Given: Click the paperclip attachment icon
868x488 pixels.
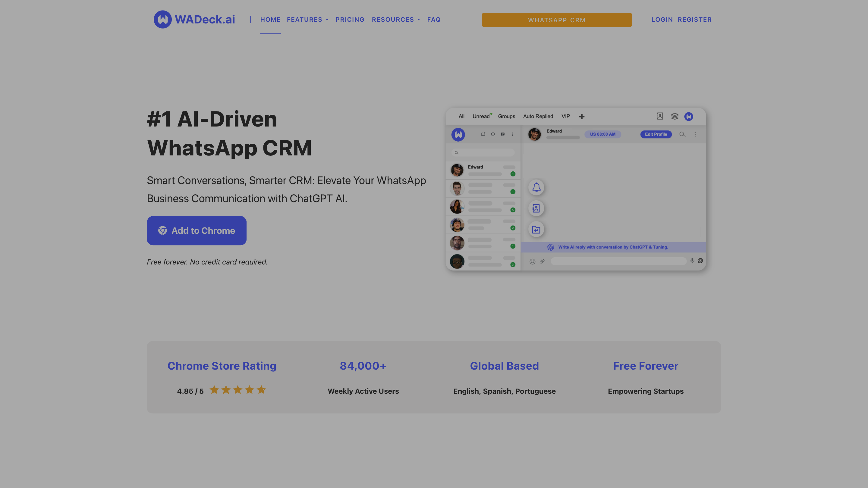Looking at the screenshot, I should [x=542, y=261].
